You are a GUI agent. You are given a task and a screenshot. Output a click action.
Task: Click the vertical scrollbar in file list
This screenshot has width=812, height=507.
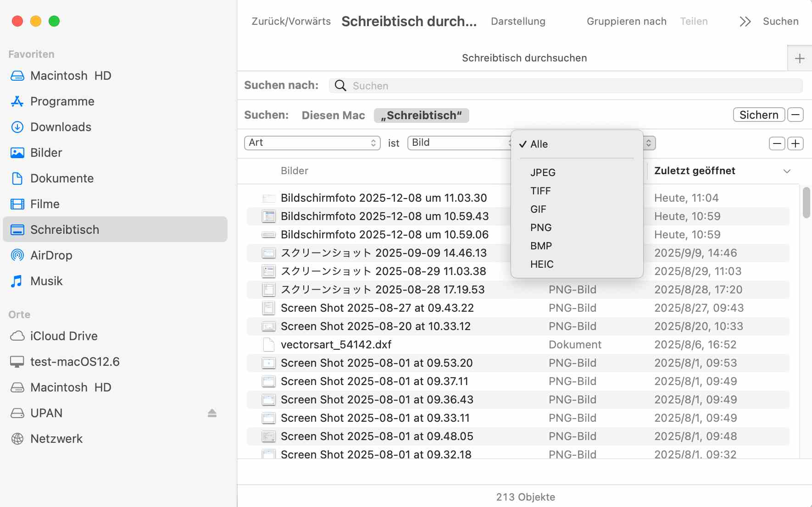point(806,203)
